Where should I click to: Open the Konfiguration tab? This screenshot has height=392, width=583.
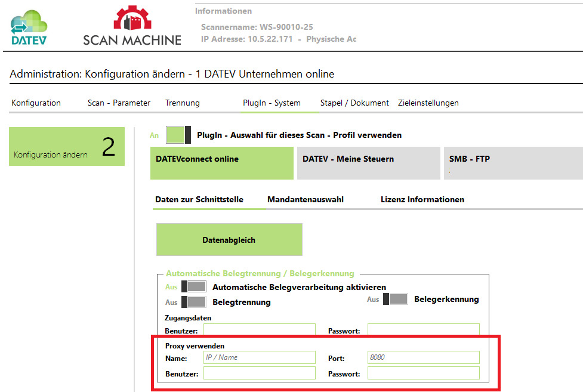(36, 103)
